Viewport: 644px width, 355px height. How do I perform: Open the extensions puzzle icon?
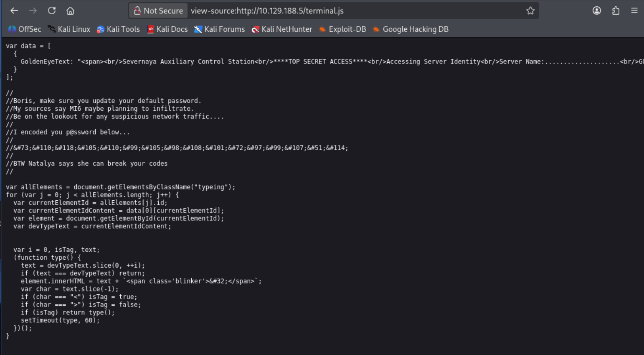(x=616, y=11)
